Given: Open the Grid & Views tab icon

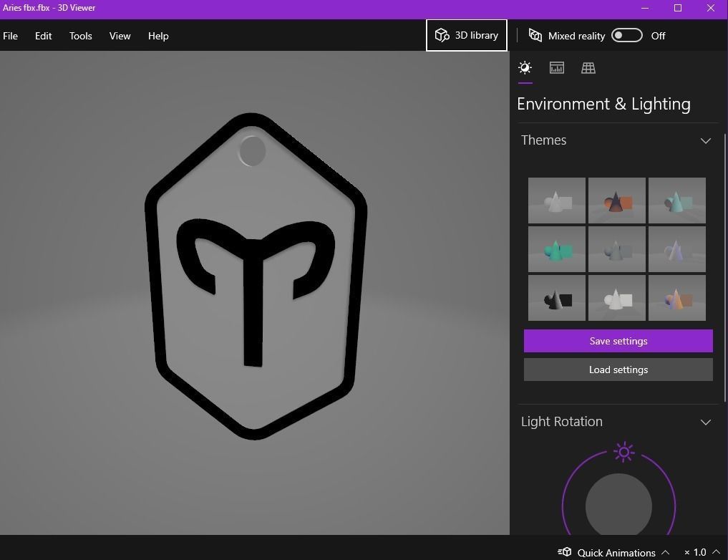Looking at the screenshot, I should [588, 68].
